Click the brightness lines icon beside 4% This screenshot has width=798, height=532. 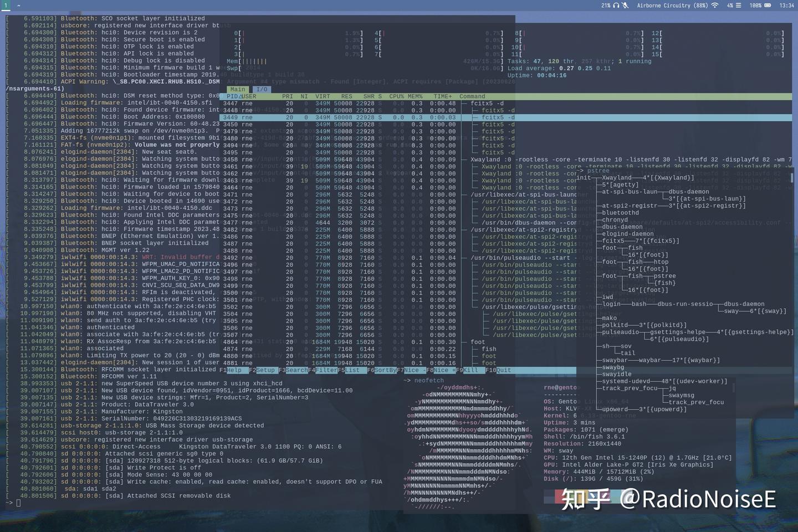[739, 6]
